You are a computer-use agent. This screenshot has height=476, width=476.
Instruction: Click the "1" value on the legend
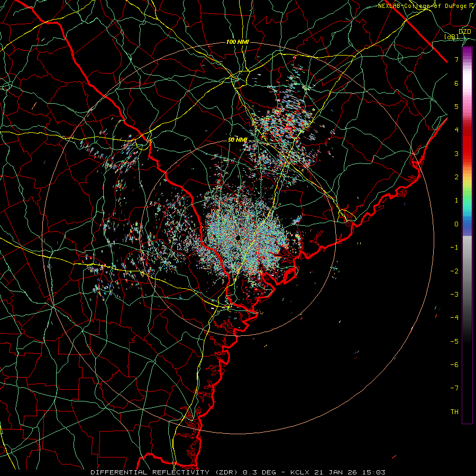(456, 200)
